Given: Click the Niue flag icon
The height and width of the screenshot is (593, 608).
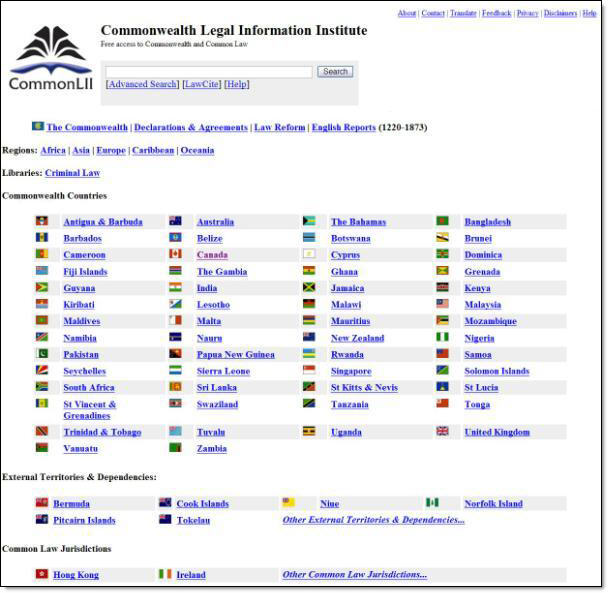Looking at the screenshot, I should coord(289,503).
